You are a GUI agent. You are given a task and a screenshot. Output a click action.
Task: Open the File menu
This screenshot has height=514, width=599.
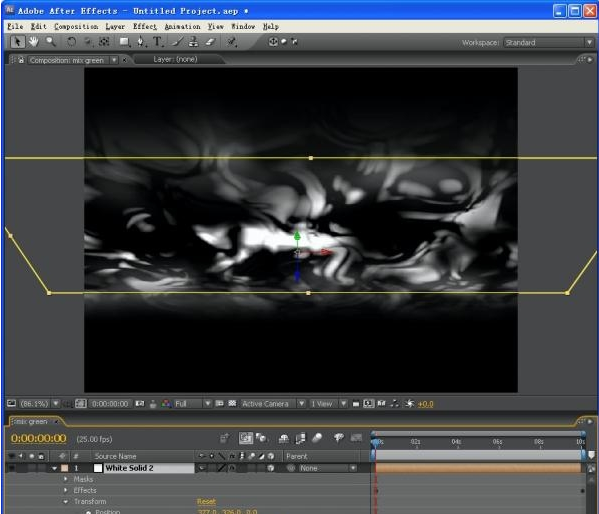[x=15, y=26]
